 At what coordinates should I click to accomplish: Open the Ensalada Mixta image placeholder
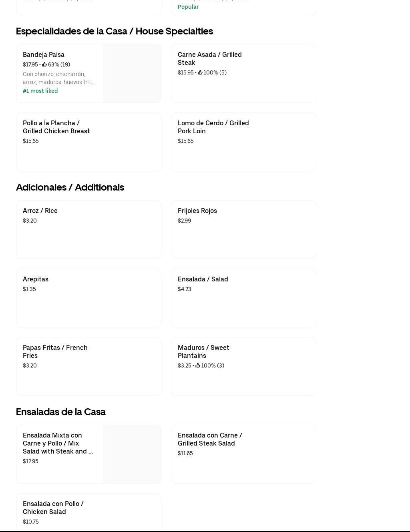[x=132, y=454]
